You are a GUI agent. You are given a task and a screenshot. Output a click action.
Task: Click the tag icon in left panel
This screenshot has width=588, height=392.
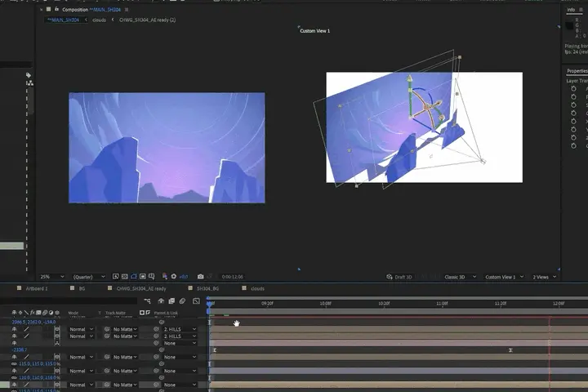pos(29,75)
